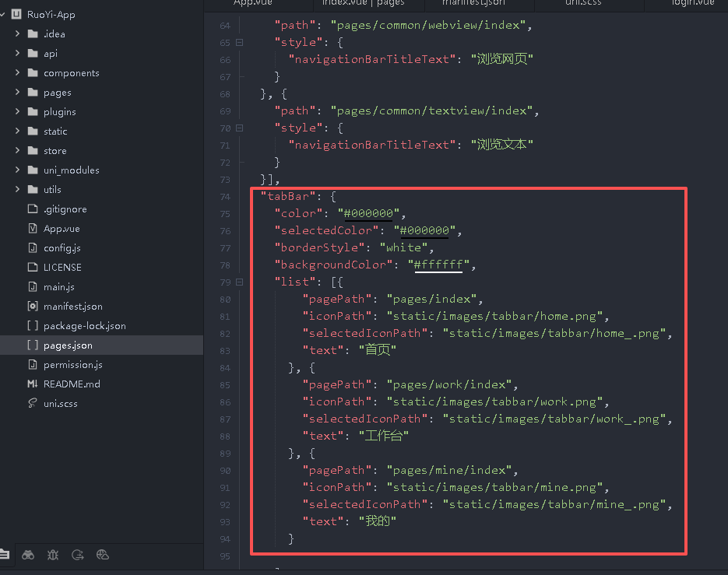The height and width of the screenshot is (575, 728).
Task: Switch to the uni.scss editor tab
Action: coord(583,3)
